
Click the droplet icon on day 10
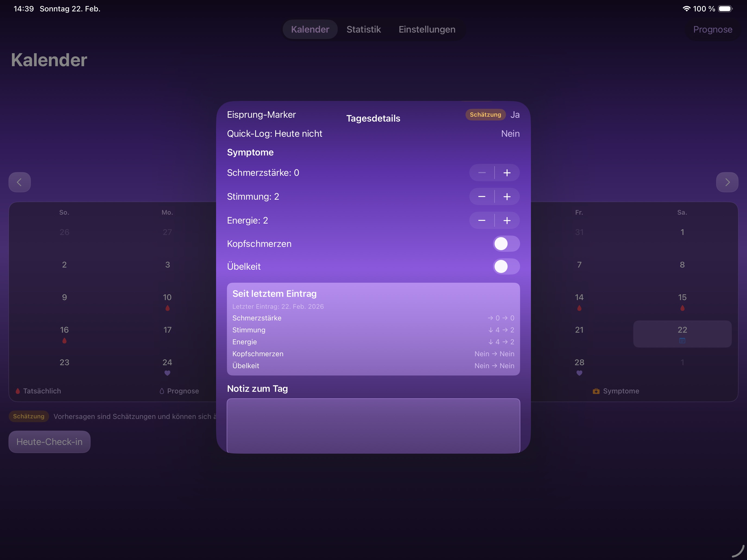click(167, 308)
